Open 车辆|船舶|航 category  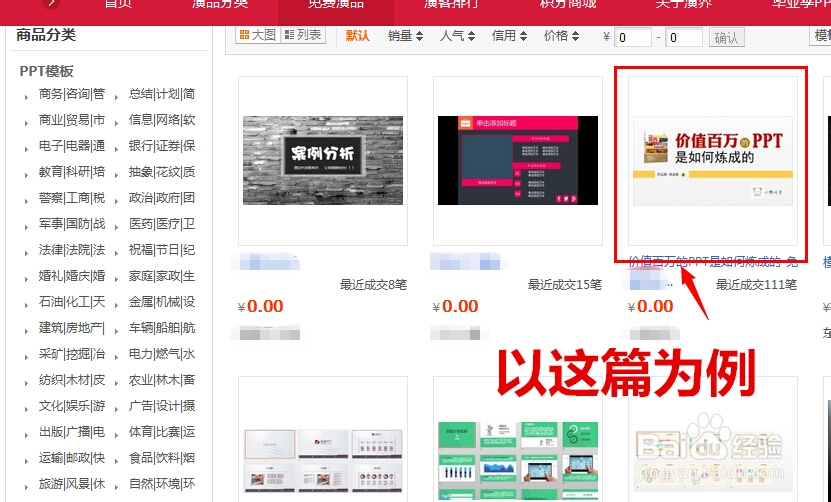tap(162, 328)
